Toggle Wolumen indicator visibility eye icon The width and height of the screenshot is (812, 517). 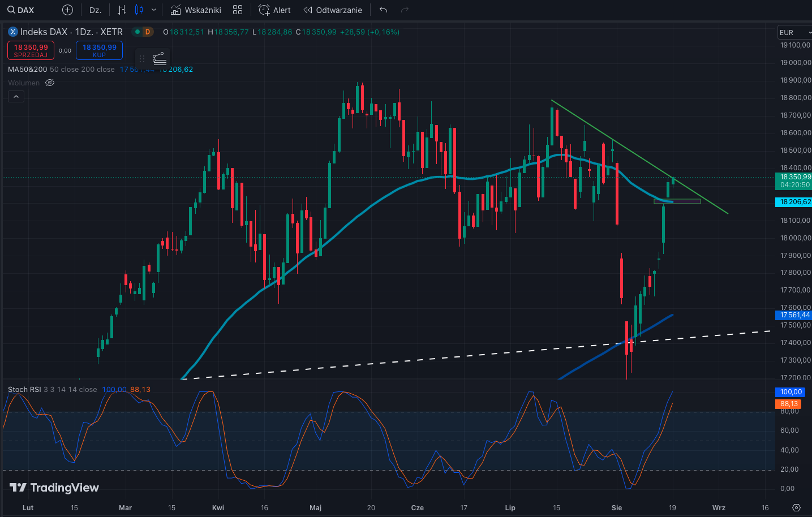point(50,83)
